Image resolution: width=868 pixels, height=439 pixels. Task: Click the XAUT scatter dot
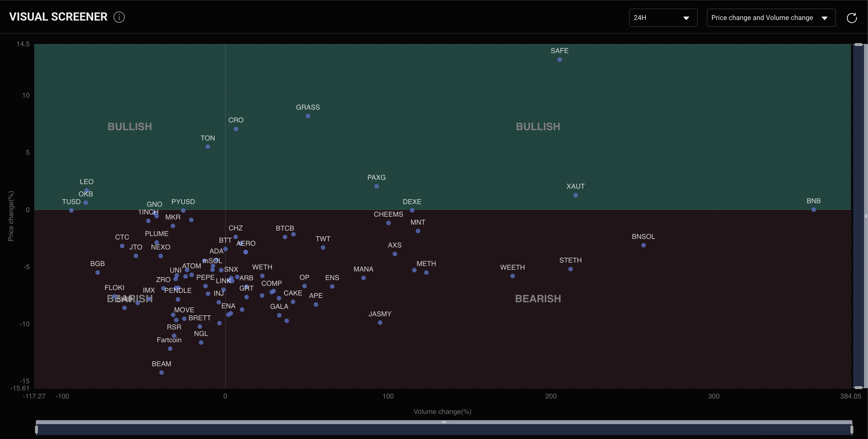pyautogui.click(x=575, y=195)
